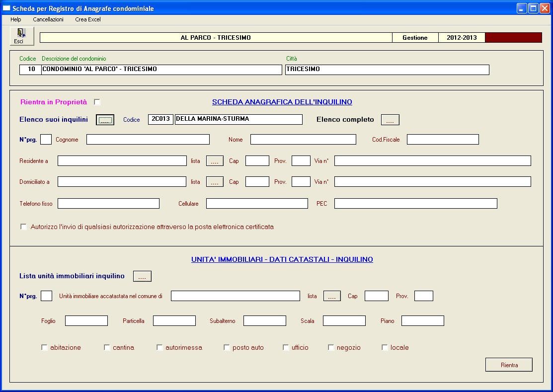The width and height of the screenshot is (553, 392).
Task: Click the Residente Prov. field
Action: (301, 161)
